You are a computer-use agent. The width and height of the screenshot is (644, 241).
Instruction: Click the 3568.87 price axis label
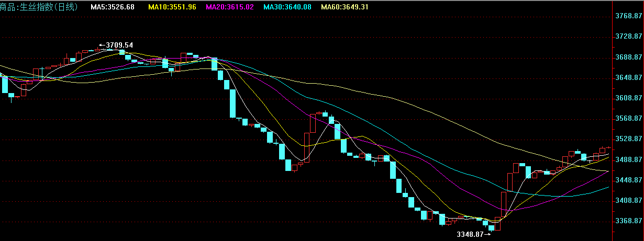tap(628, 119)
